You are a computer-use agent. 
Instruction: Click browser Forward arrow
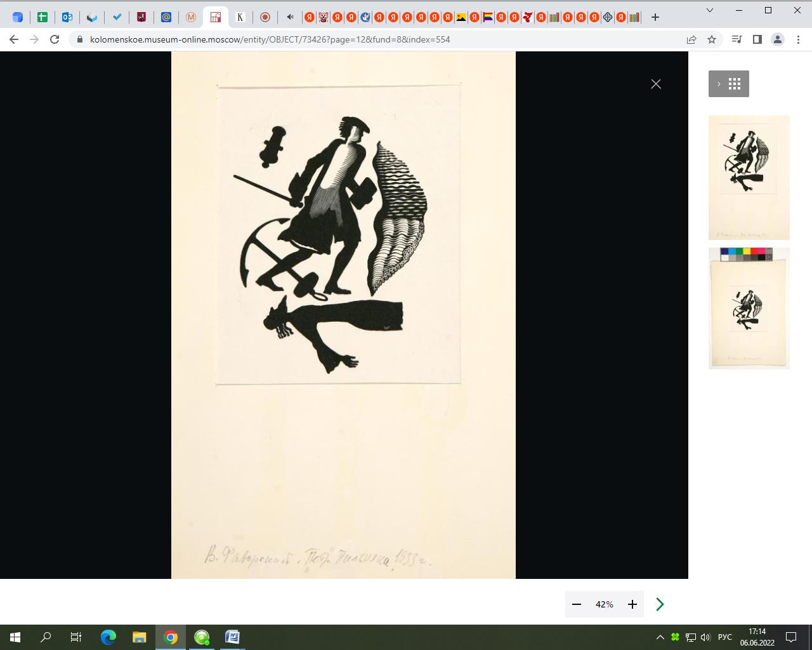click(x=34, y=39)
